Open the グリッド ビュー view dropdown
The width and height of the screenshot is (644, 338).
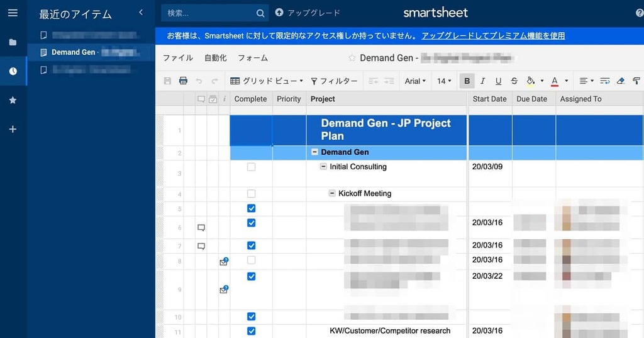[x=267, y=81]
